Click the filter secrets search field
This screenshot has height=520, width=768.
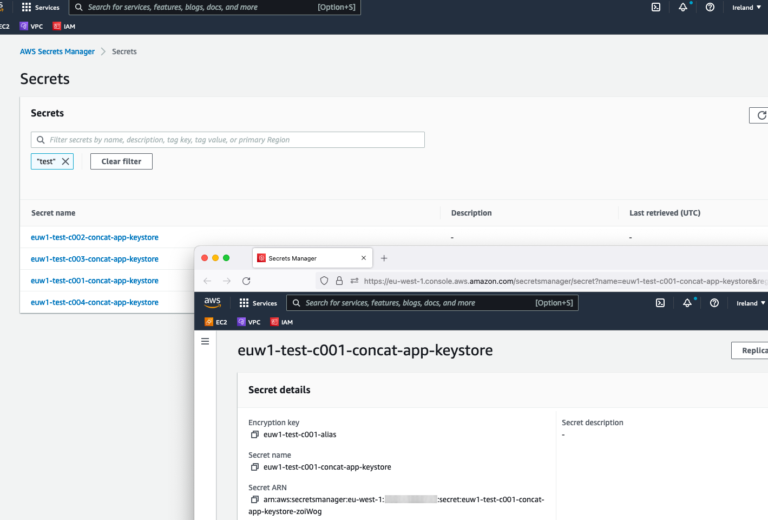coord(228,140)
